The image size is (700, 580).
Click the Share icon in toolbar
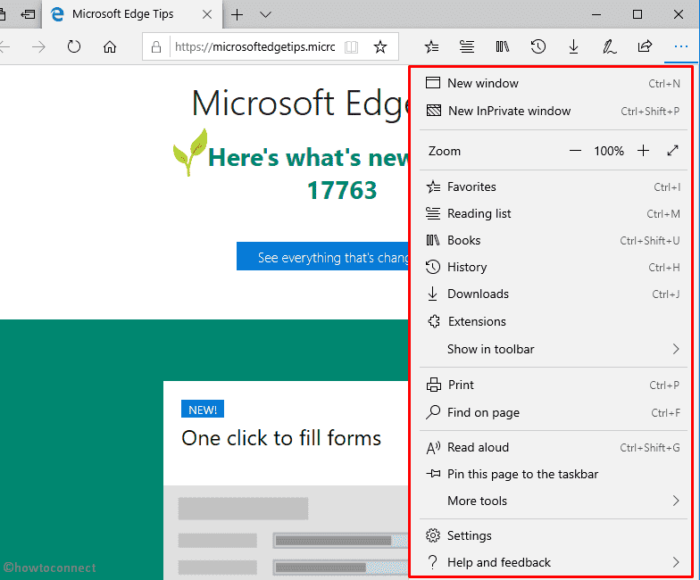click(645, 46)
